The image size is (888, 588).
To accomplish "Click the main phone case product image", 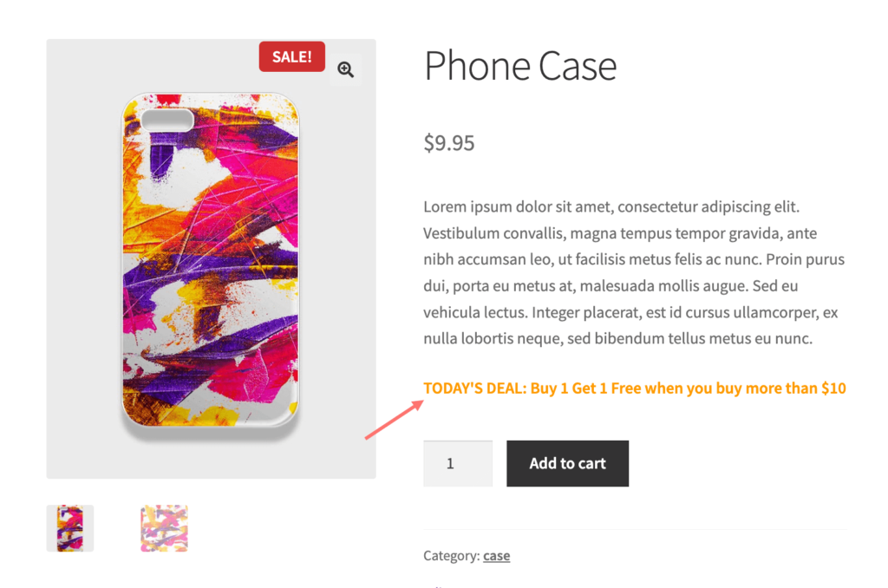I will 211,259.
